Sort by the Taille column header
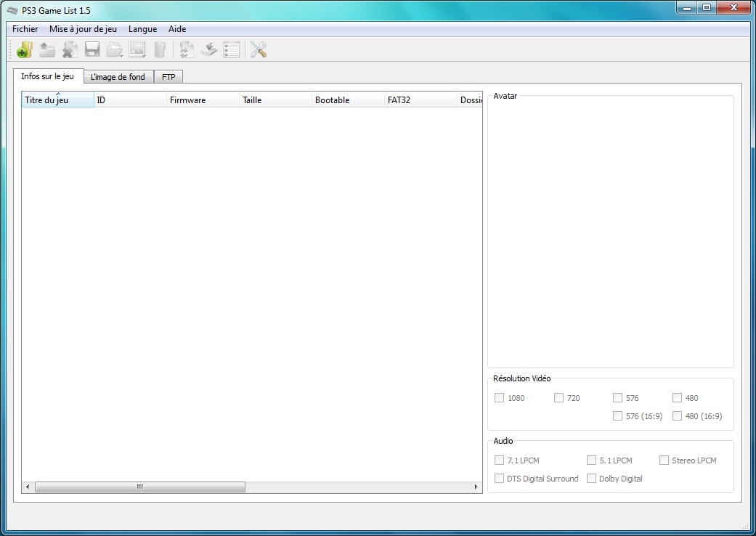The image size is (756, 536). pos(276,100)
